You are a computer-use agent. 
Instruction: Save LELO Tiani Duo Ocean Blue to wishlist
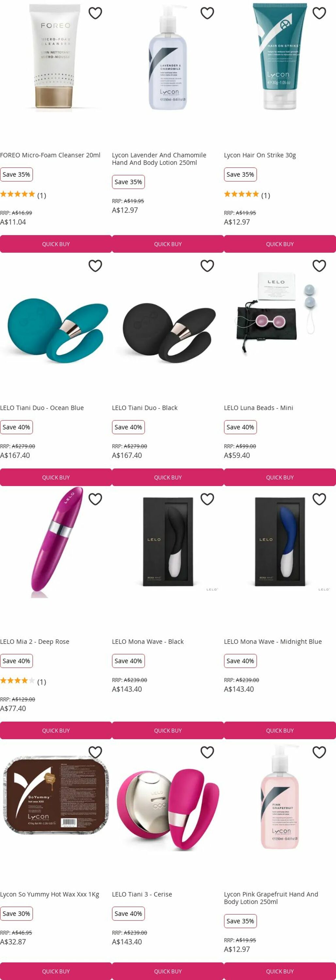tap(95, 266)
